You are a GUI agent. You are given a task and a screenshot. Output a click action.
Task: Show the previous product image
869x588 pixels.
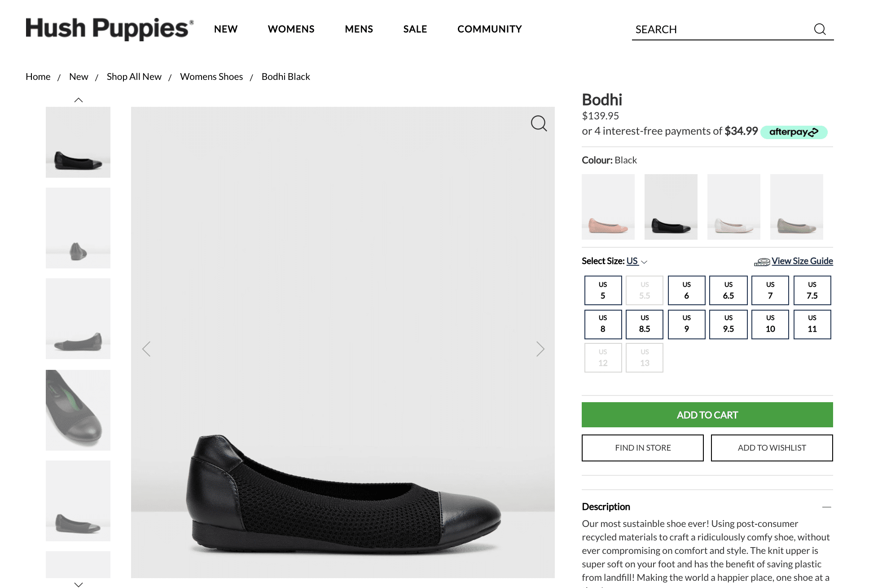tap(146, 349)
